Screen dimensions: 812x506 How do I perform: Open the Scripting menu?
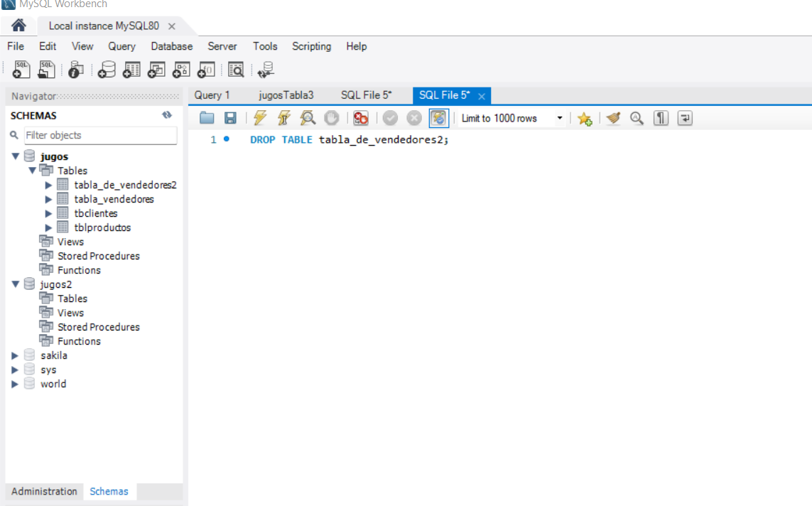point(311,46)
